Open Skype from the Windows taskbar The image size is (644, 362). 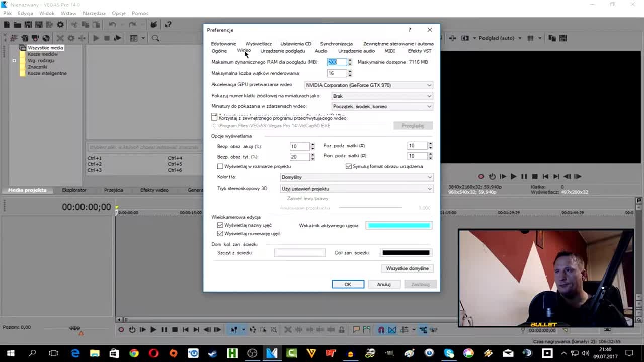pyautogui.click(x=449, y=353)
